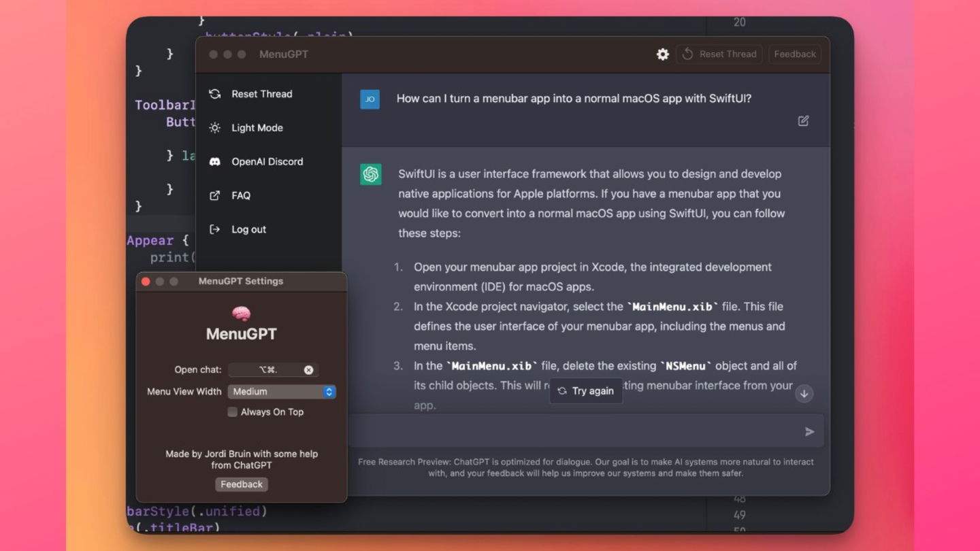Screen dimensions: 980x551
Task: Click the JO user avatar
Action: (370, 99)
